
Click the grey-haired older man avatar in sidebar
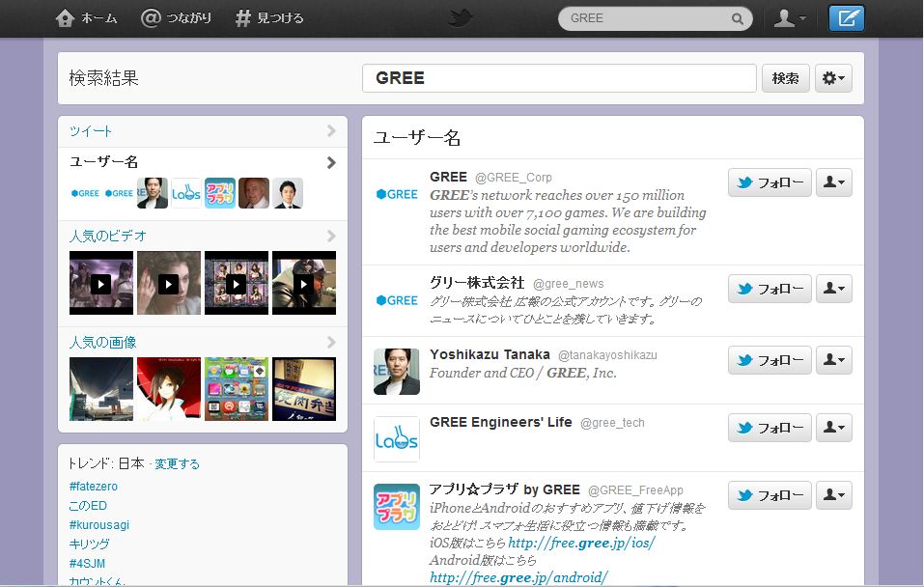pos(254,193)
